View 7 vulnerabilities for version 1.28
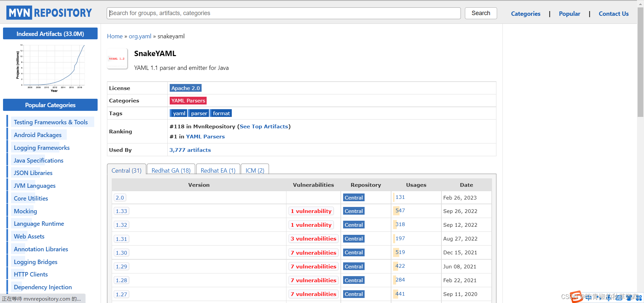The image size is (644, 303). tap(313, 280)
